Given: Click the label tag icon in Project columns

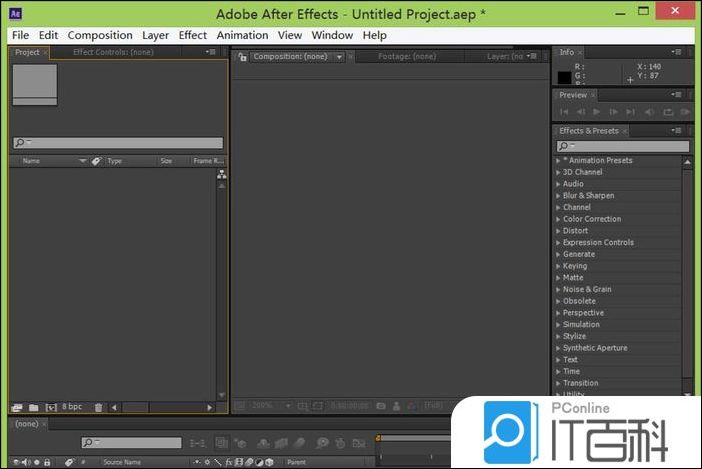Looking at the screenshot, I should click(x=96, y=160).
